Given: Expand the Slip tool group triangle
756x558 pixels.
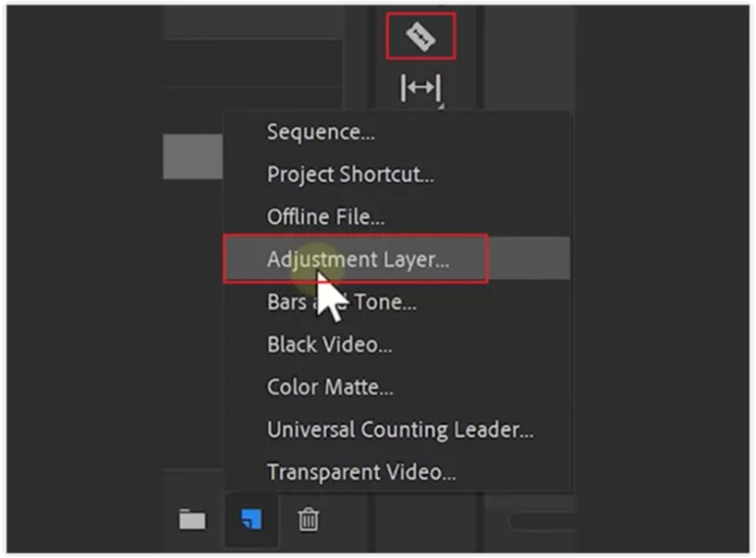Looking at the screenshot, I should point(440,106).
